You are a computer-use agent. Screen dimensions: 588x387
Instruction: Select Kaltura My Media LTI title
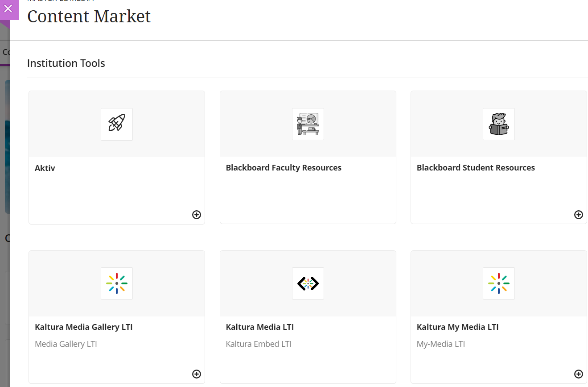click(x=457, y=327)
